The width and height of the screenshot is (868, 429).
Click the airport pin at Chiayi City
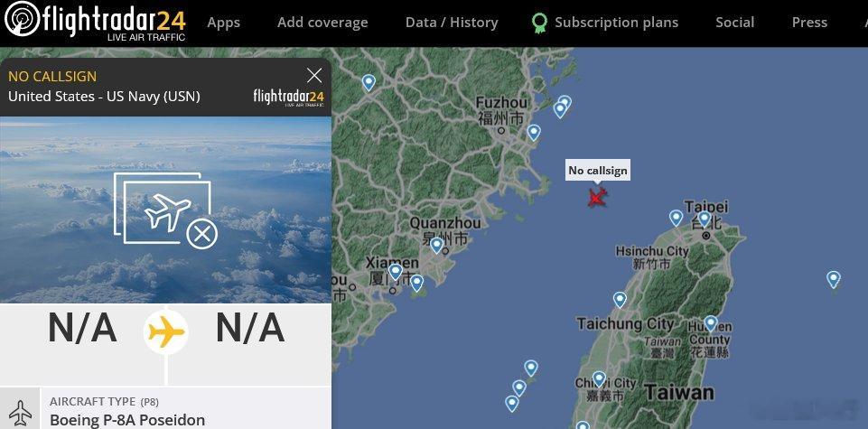599,379
